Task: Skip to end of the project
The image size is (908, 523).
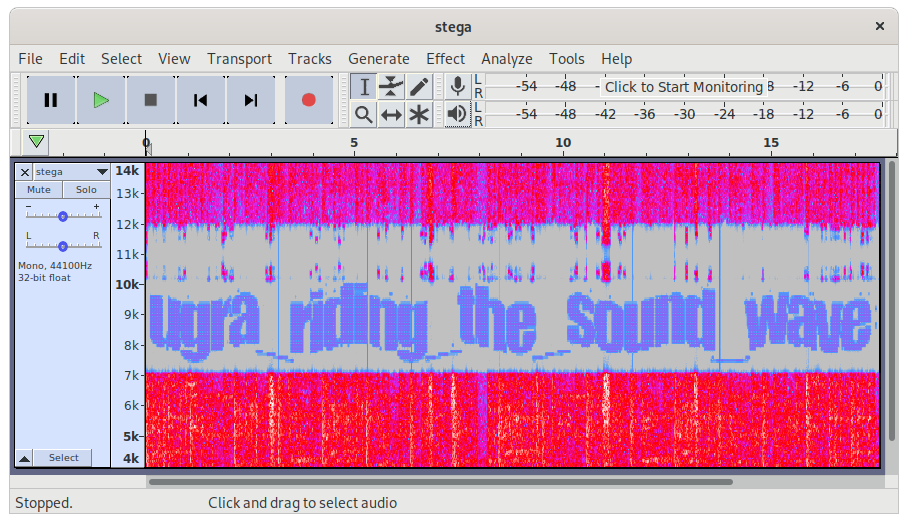Action: point(251,100)
